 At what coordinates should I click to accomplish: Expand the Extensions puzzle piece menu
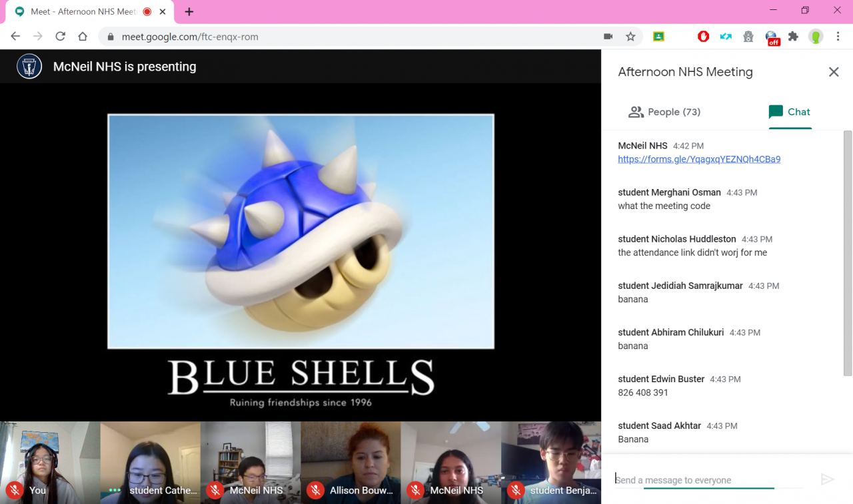click(x=793, y=37)
